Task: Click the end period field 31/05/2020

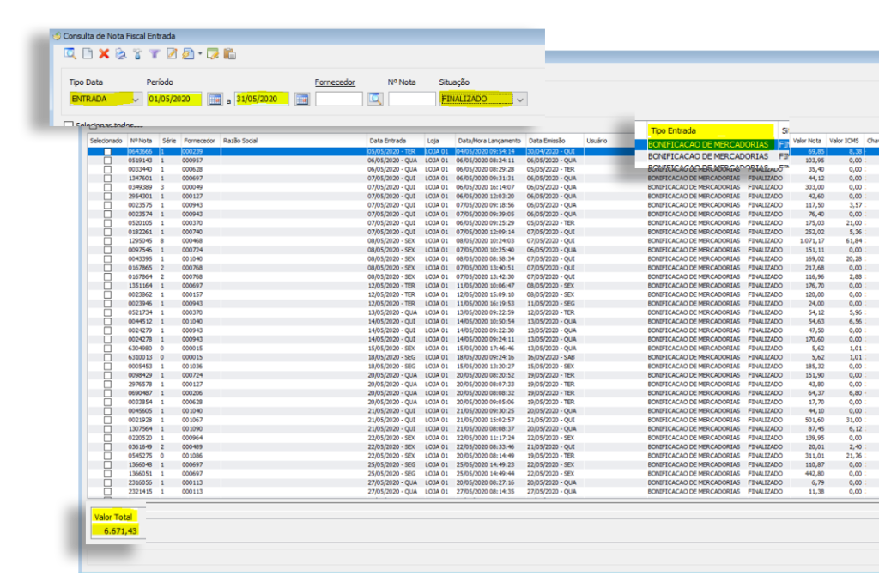Action: click(262, 100)
